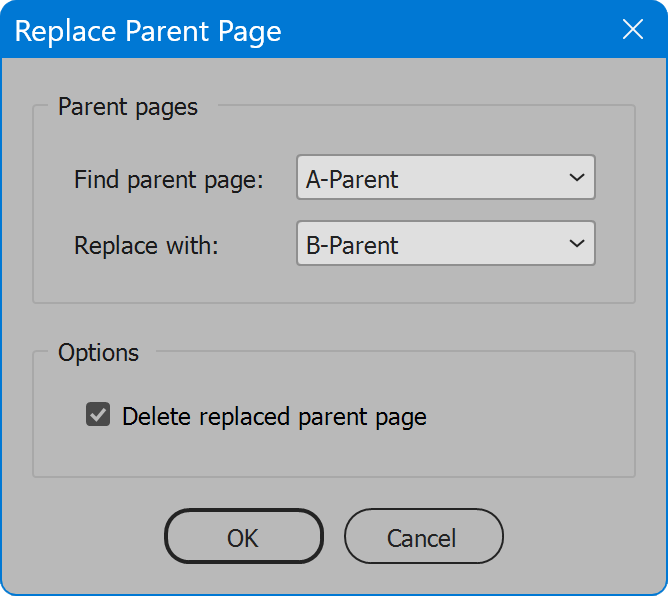This screenshot has height=596, width=668.
Task: Open the Replace with dropdown
Action: point(446,243)
